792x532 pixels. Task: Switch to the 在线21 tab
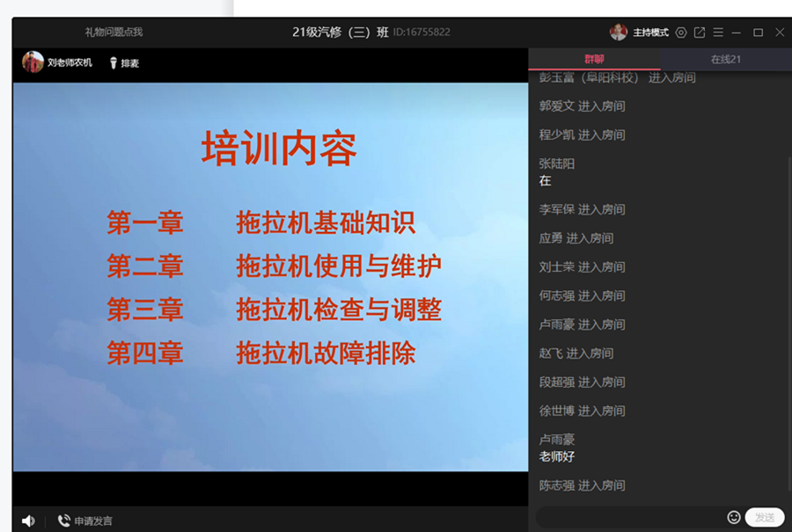tap(725, 59)
